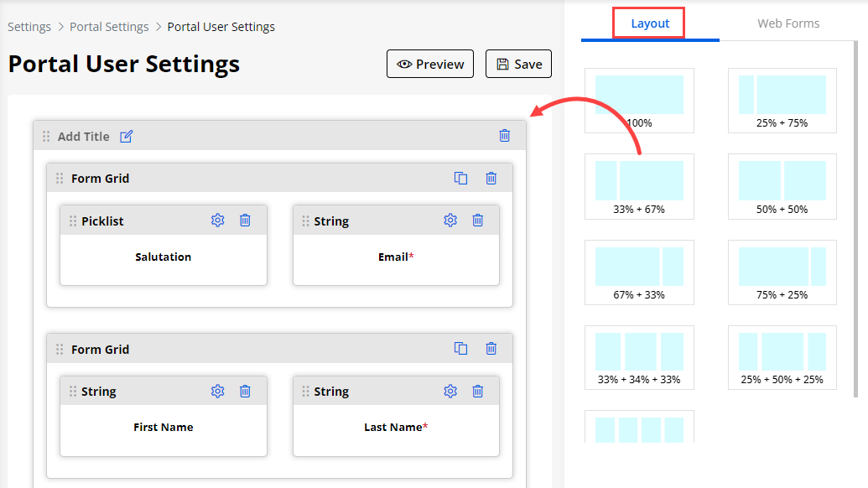Open settings gear for the Salutation picklist field

(x=218, y=221)
